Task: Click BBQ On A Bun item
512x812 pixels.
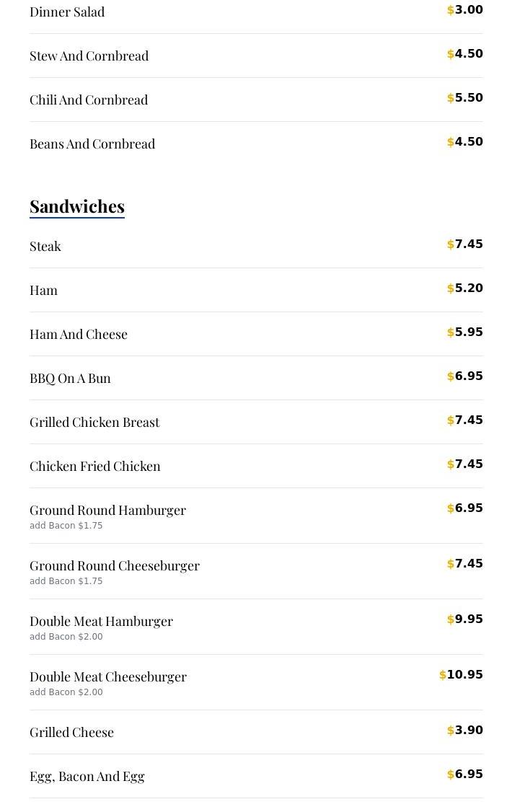Action: tap(70, 379)
